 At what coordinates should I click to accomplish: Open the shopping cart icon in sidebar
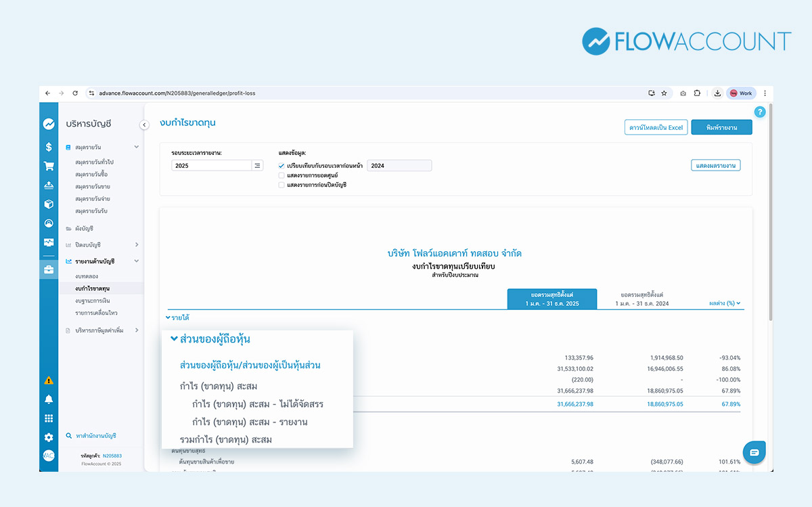tap(49, 166)
